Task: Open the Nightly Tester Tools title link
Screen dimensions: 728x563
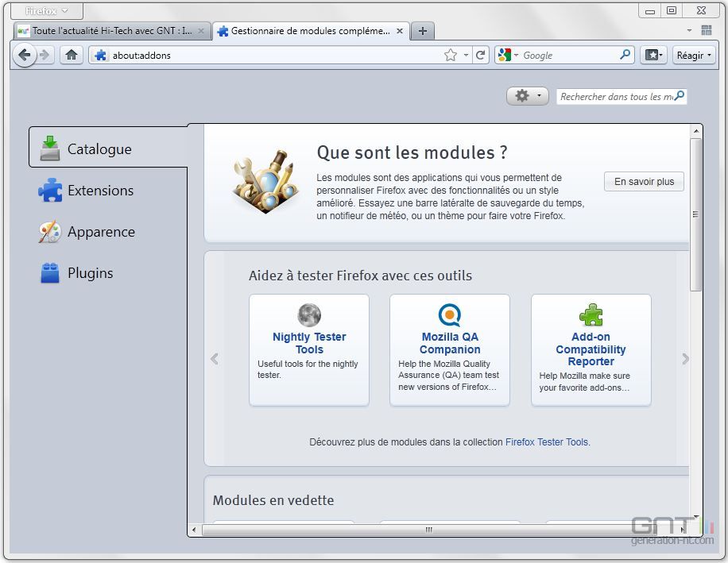Action: (309, 343)
